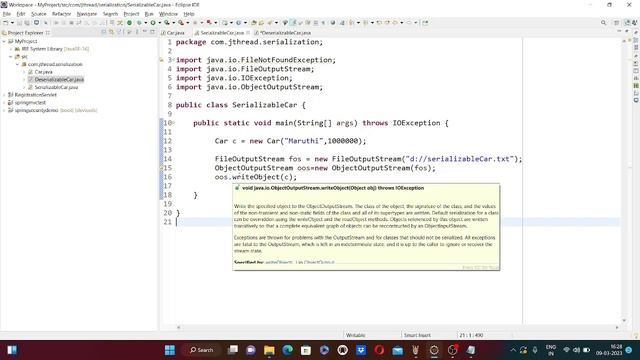Click "Writable" in the status bar

click(x=356, y=335)
